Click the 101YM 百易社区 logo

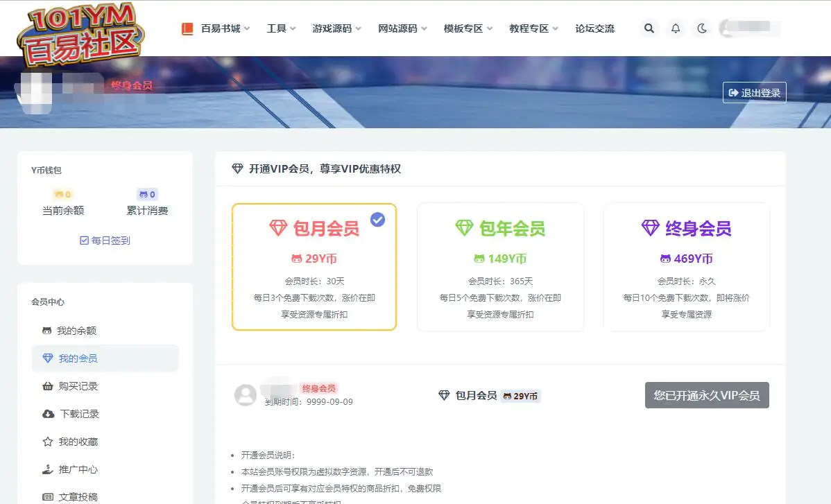tap(80, 35)
